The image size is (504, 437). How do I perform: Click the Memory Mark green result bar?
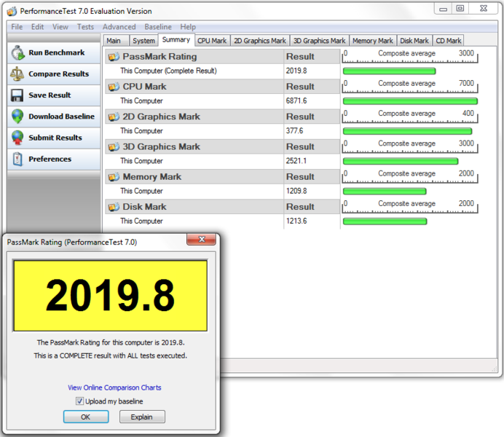coord(385,192)
